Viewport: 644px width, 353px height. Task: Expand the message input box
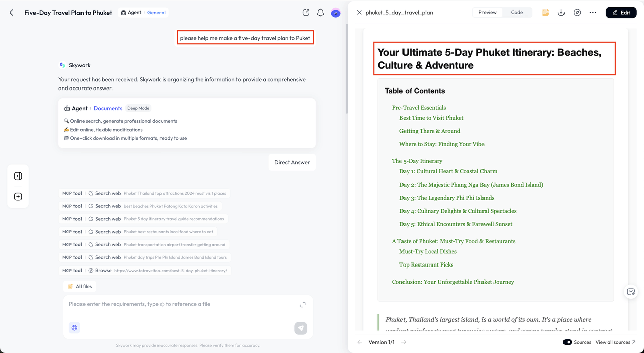coord(303,305)
